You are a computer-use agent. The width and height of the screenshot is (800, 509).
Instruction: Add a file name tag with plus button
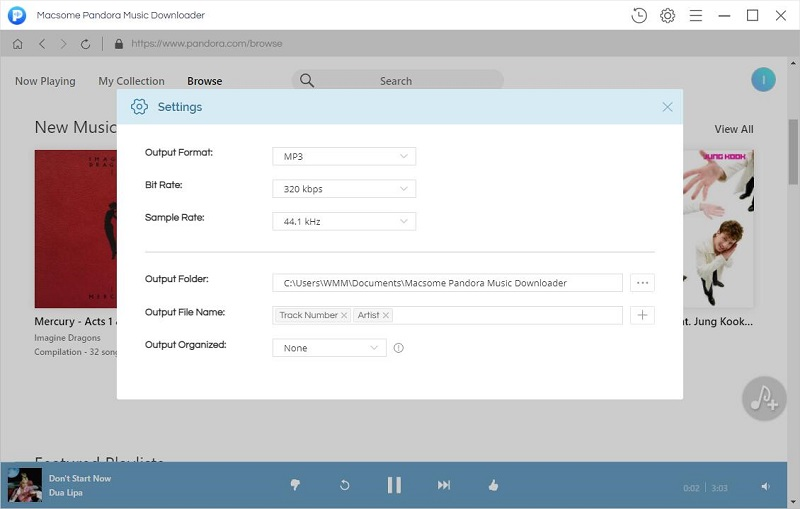[642, 315]
